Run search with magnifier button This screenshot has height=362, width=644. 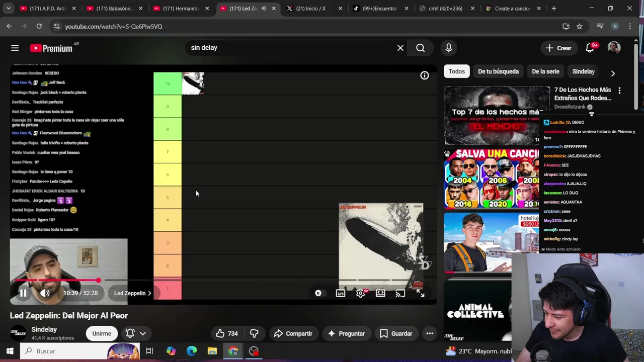click(421, 48)
